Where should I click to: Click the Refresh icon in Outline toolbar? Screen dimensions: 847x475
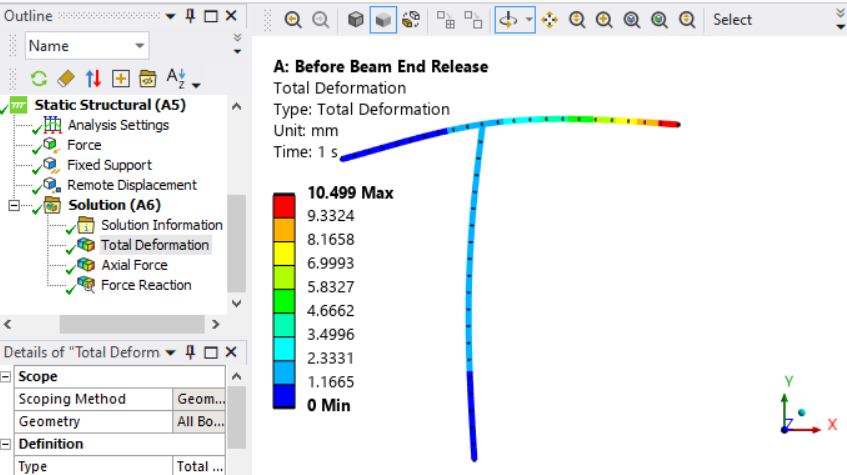click(x=39, y=79)
